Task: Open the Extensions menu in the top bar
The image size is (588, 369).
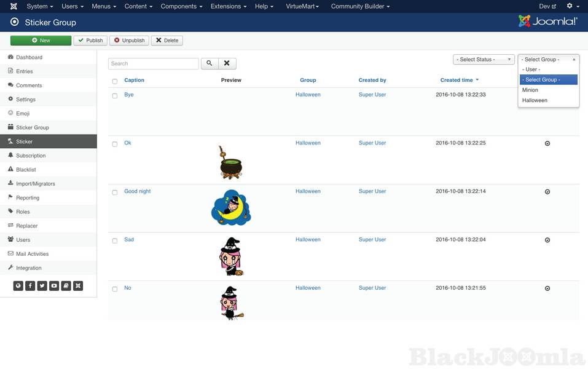Action: [x=229, y=6]
